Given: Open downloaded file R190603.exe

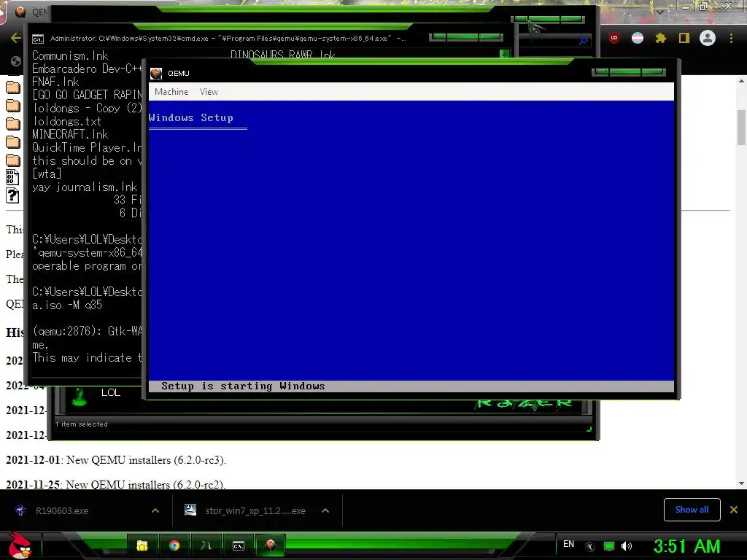Looking at the screenshot, I should (x=61, y=510).
